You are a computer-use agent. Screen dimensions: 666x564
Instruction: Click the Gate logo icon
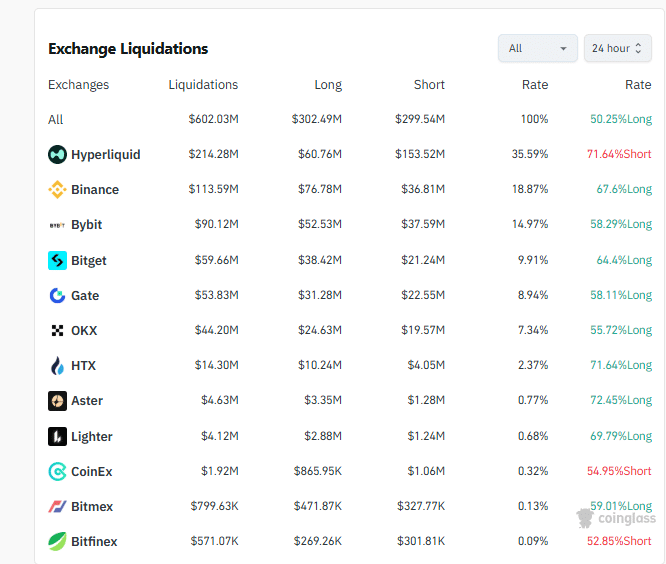[x=57, y=295]
